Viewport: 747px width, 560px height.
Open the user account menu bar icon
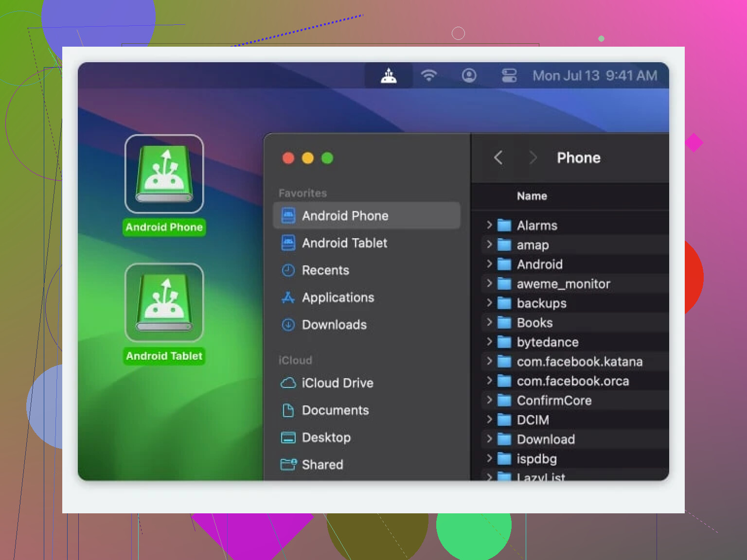(x=469, y=76)
